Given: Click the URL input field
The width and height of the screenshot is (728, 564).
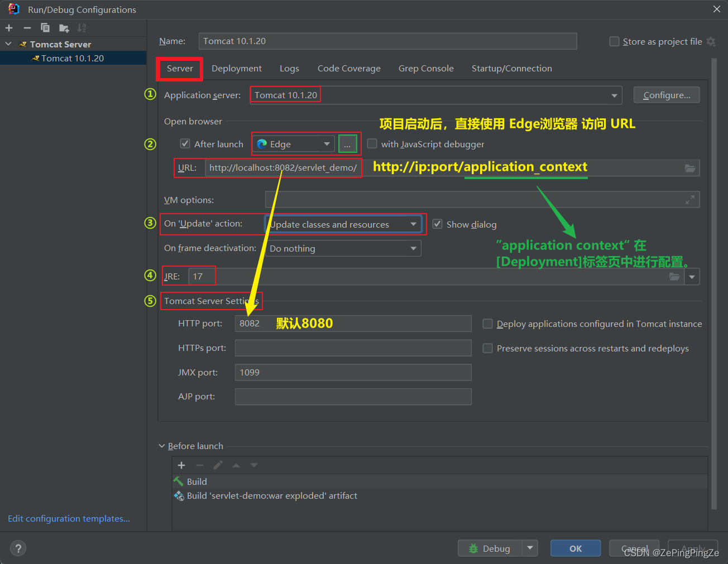Looking at the screenshot, I should [452, 168].
